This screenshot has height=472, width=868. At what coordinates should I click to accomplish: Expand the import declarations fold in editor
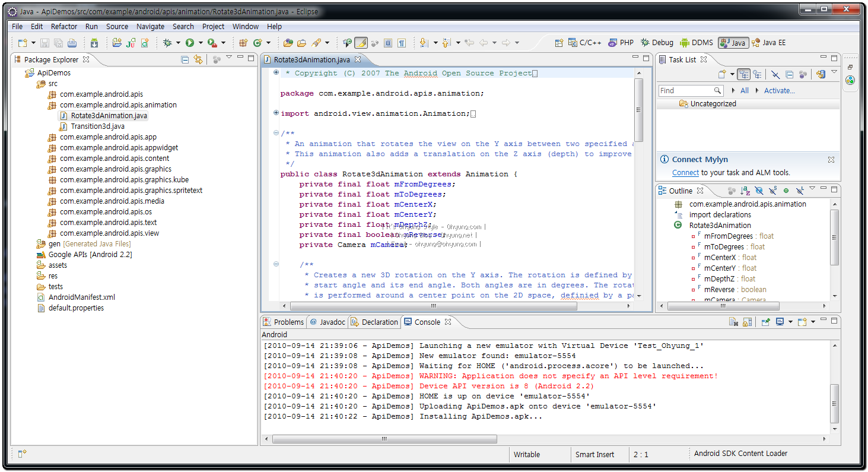[x=276, y=113]
